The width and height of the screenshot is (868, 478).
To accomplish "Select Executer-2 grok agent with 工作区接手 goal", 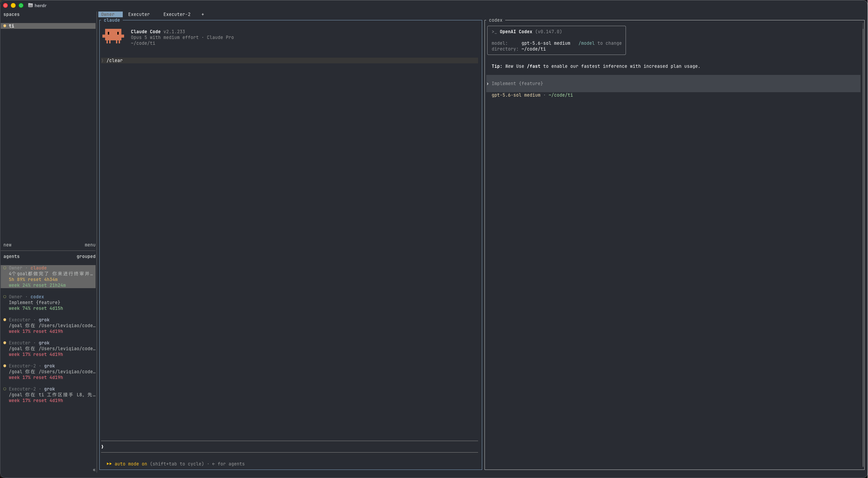I will click(x=48, y=395).
